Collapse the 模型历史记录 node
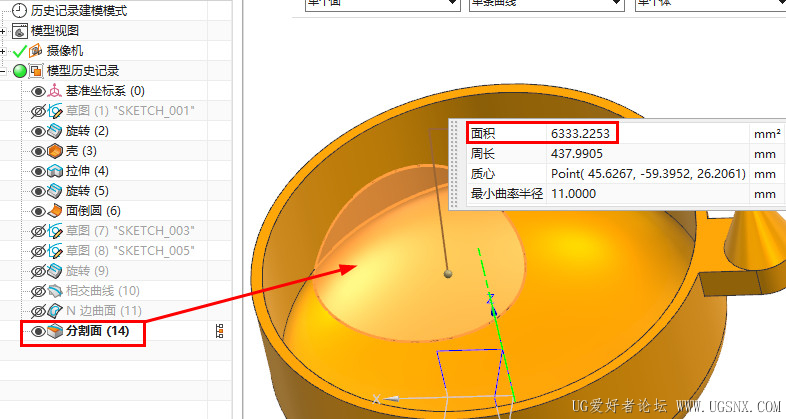The image size is (786, 419). (x=3, y=71)
